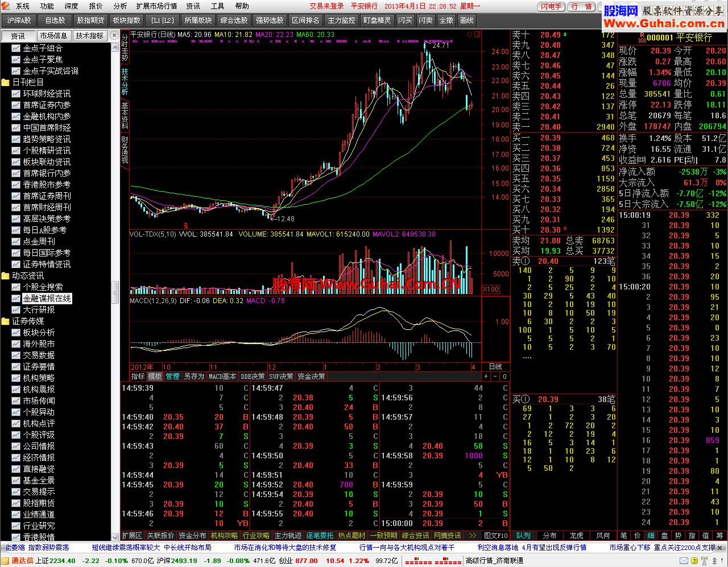Image resolution: width=728 pixels, height=567 pixels.
Task: Select the DDE决策 indicator tab
Action: [253, 376]
